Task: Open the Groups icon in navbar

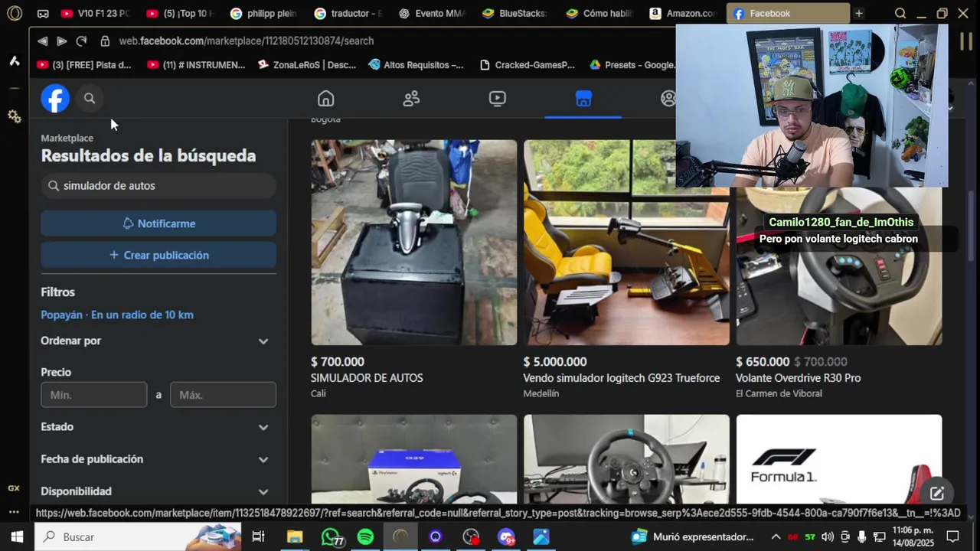Action: (x=668, y=99)
